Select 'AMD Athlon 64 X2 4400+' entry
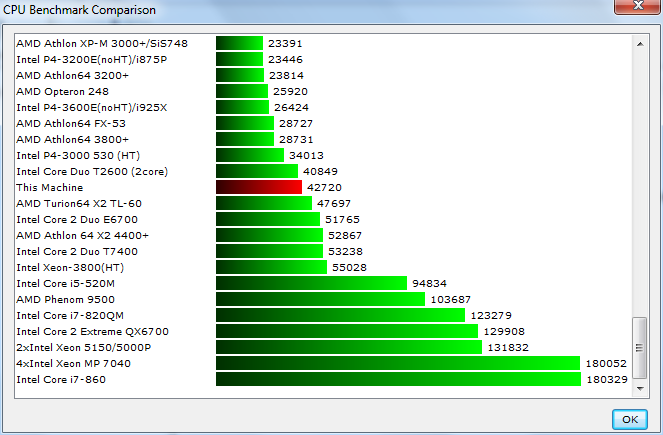 (82, 235)
